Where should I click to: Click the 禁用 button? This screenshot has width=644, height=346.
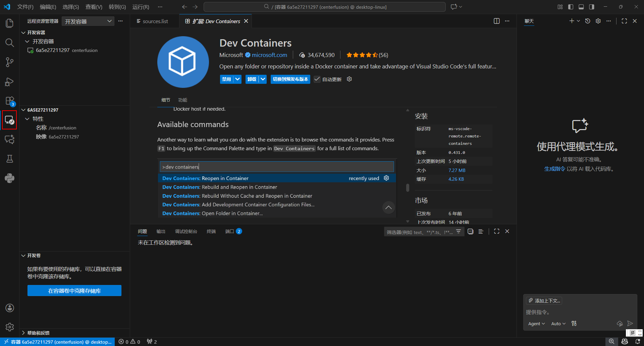click(227, 79)
